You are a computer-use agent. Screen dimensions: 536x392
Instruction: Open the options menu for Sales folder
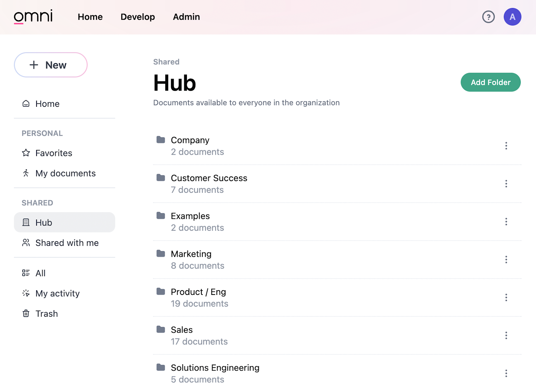506,335
